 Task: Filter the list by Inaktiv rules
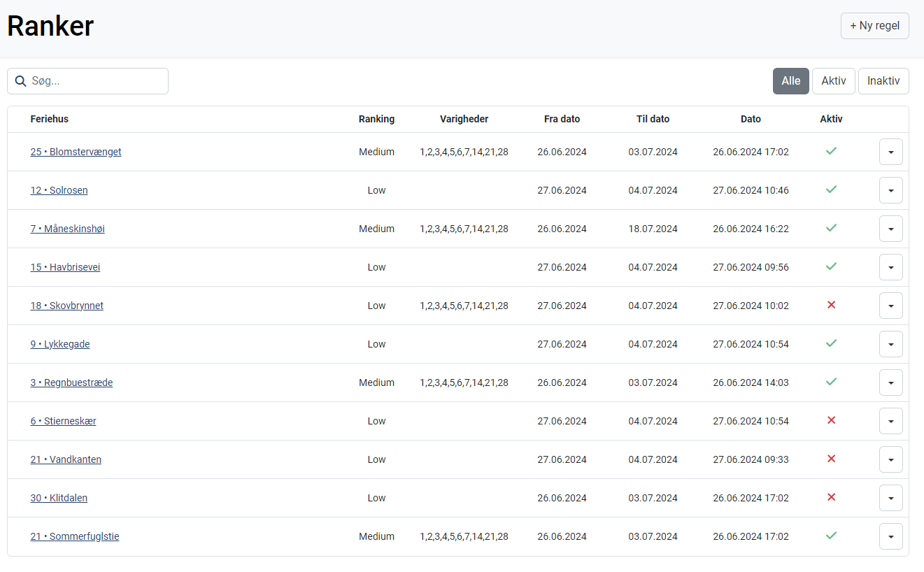click(883, 81)
